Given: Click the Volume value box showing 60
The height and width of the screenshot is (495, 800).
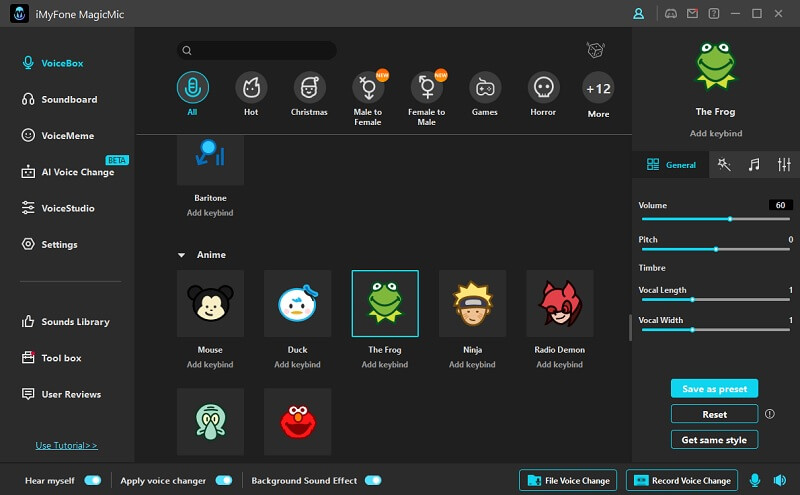Looking at the screenshot, I should click(781, 205).
